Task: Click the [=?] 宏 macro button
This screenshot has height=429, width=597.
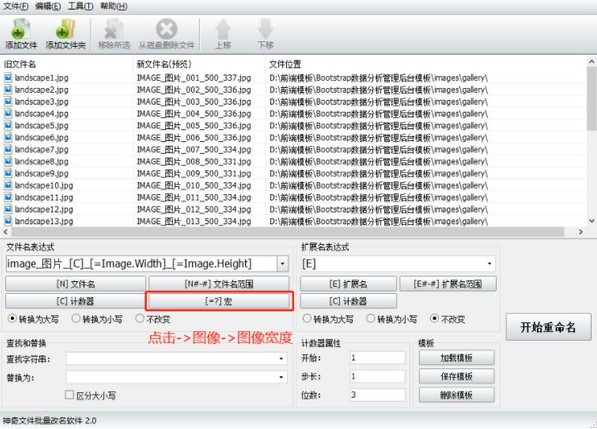Action: click(x=219, y=301)
